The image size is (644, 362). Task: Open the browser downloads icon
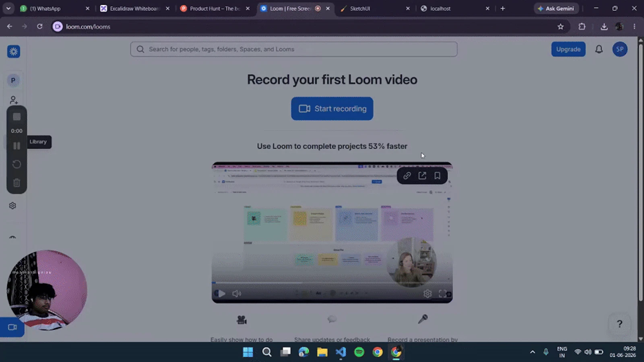pyautogui.click(x=604, y=27)
